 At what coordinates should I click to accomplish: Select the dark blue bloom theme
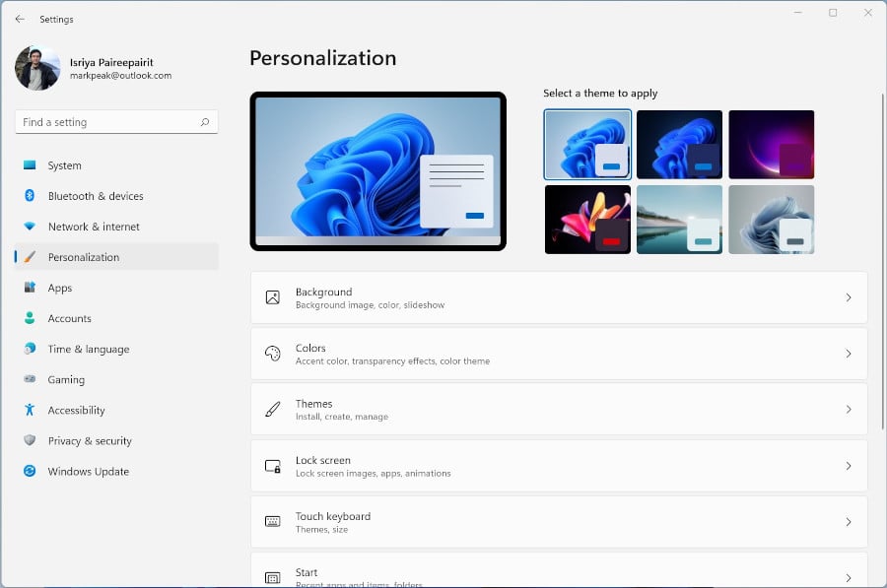coord(679,144)
